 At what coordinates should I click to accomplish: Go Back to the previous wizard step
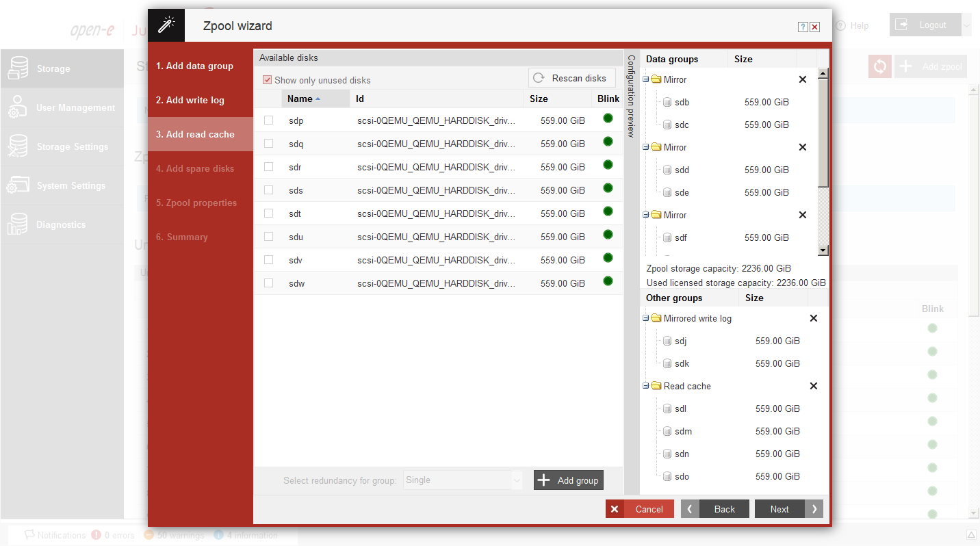[715, 509]
